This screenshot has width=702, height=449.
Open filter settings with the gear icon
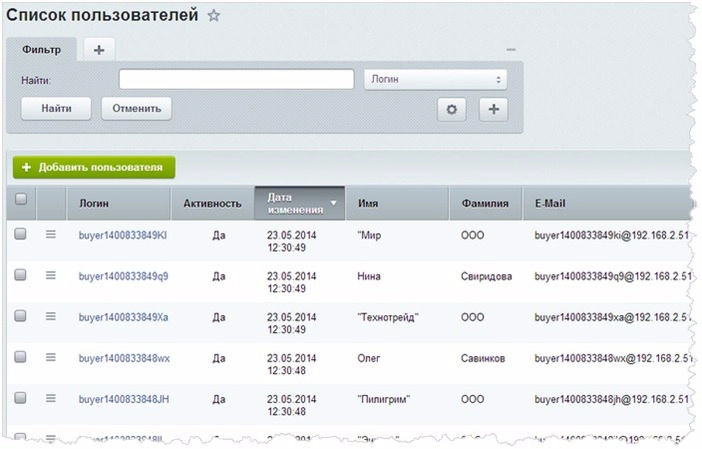(x=452, y=109)
